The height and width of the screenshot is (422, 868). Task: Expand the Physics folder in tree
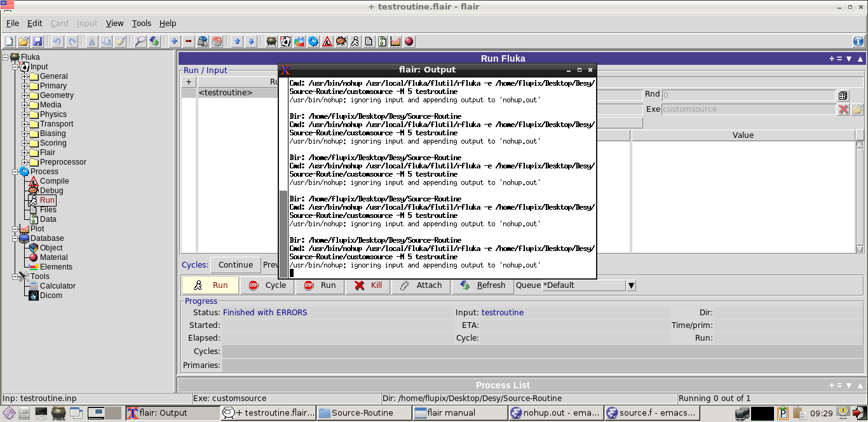click(x=25, y=114)
